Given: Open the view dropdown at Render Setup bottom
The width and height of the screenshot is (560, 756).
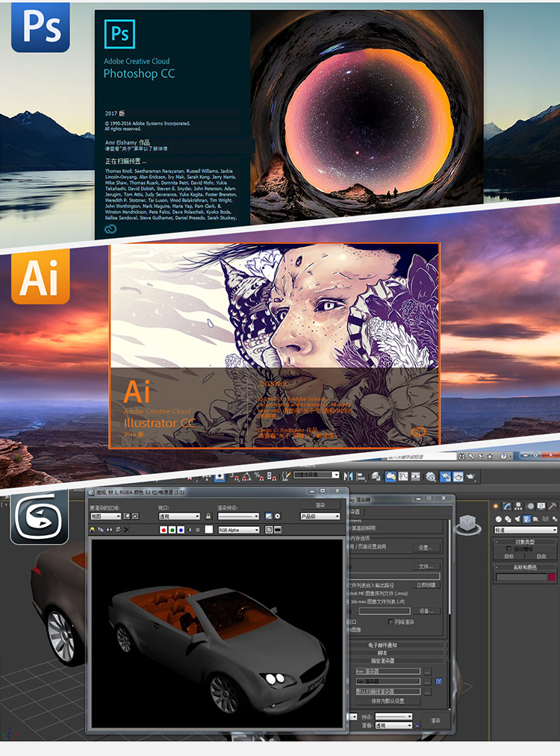Looking at the screenshot, I should 393,725.
